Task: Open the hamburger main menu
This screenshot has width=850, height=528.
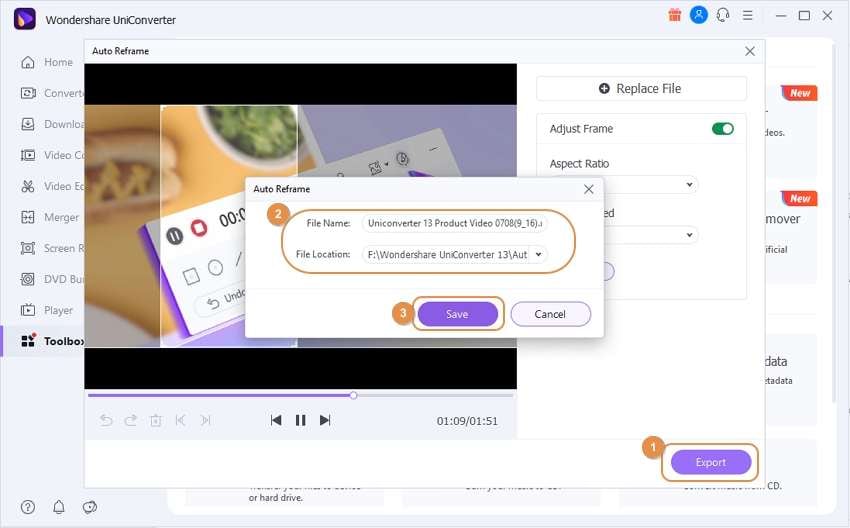Action: pos(748,16)
